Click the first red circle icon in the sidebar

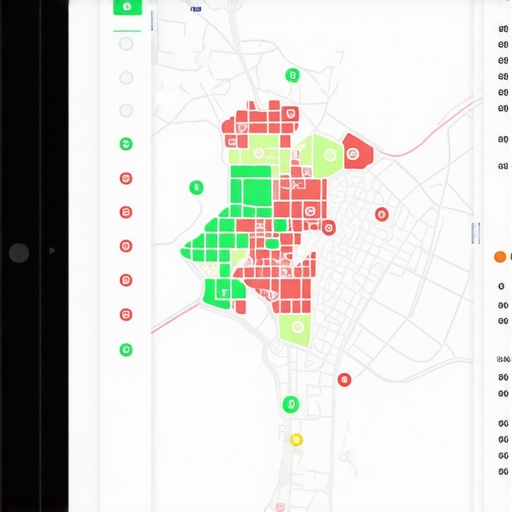point(126,178)
